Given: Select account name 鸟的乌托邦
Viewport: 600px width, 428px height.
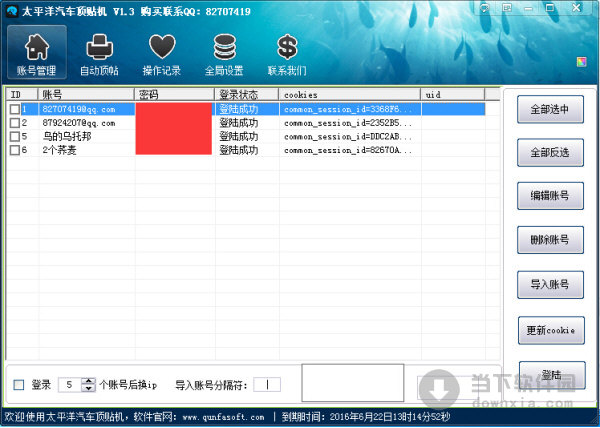Looking at the screenshot, I should coord(67,137).
